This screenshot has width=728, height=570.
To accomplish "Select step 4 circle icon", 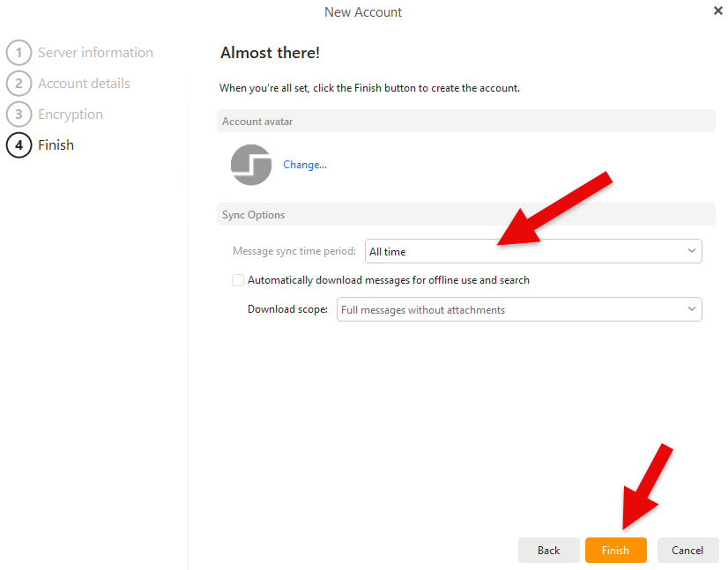I will pos(19,145).
